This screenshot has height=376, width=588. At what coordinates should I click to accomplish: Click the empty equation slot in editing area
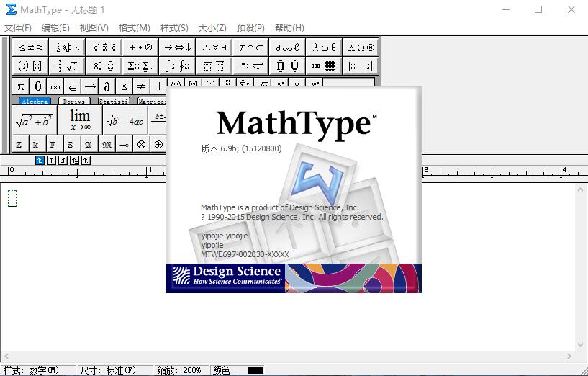12,198
